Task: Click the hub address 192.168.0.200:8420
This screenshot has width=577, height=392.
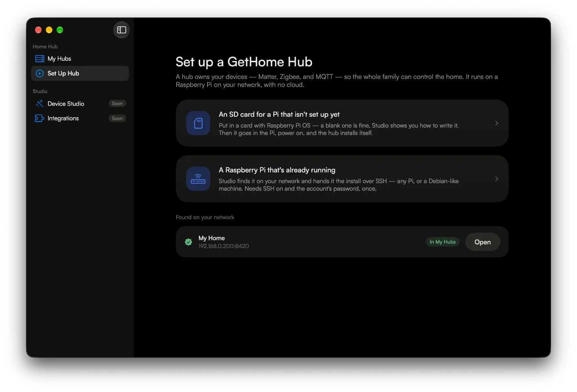Action: pos(224,246)
